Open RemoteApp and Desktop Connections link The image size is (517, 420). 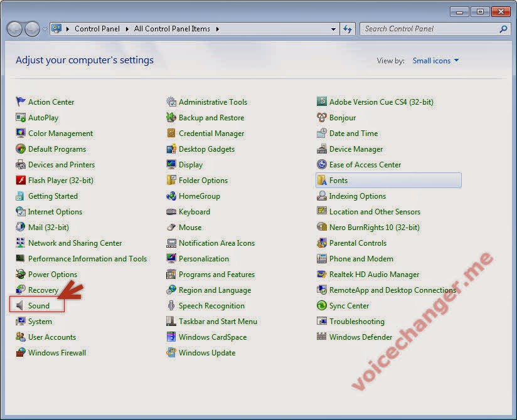[x=392, y=290]
